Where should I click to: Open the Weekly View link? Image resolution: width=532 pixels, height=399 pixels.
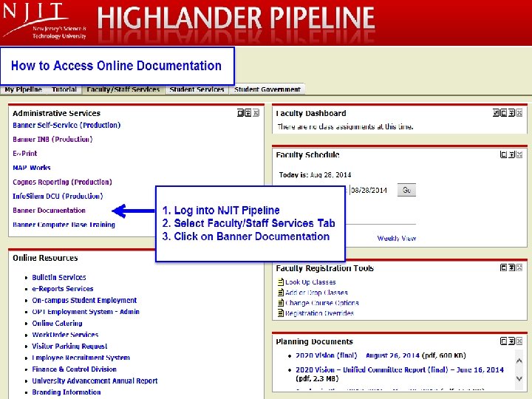coord(397,238)
